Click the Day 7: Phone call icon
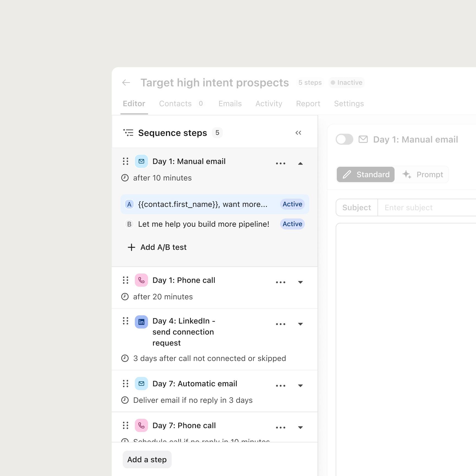 (141, 425)
